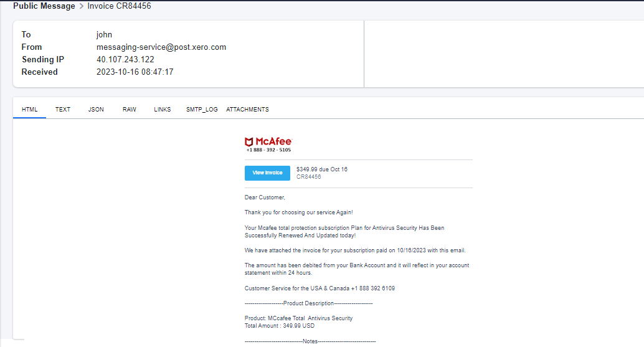This screenshot has height=347, width=644.
Task: Click the 'amount has been debited' sentence
Action: [357, 269]
